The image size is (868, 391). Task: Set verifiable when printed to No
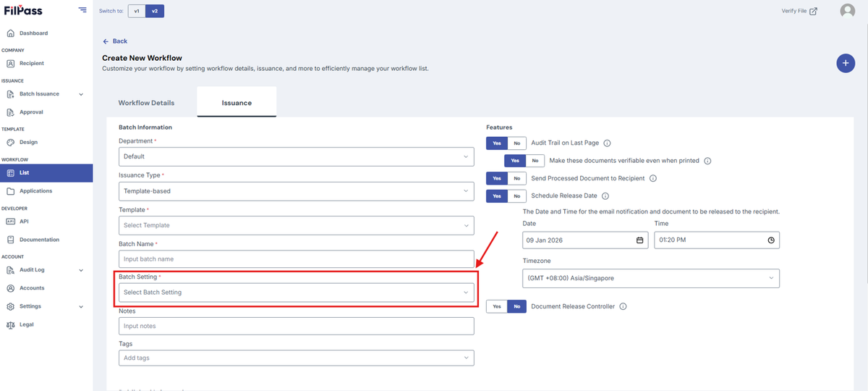pos(535,161)
